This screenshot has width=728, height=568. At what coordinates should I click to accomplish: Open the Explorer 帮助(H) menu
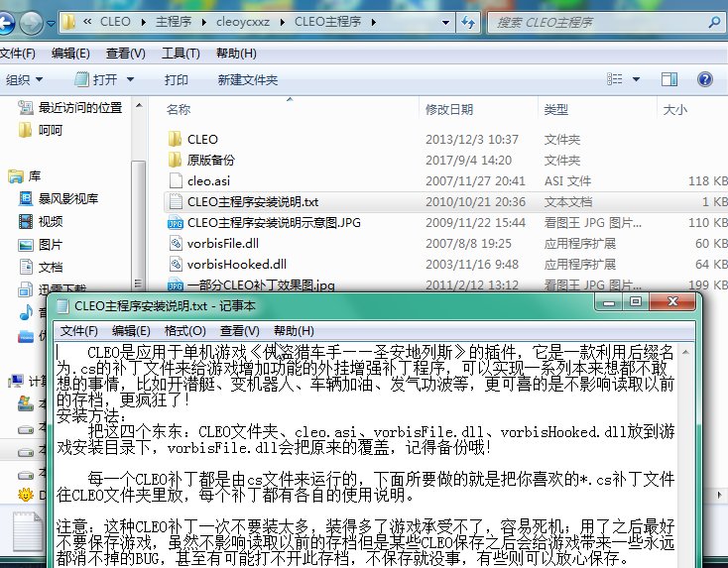[x=236, y=54]
